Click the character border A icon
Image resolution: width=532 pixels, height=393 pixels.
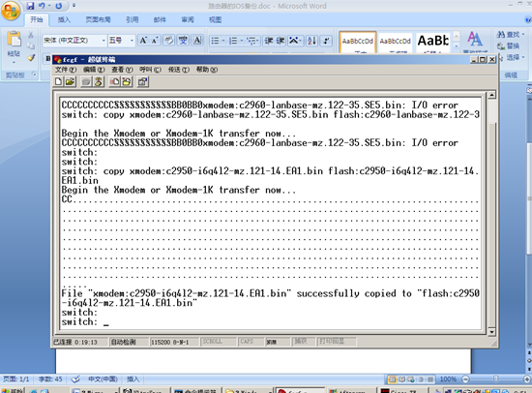[197, 41]
